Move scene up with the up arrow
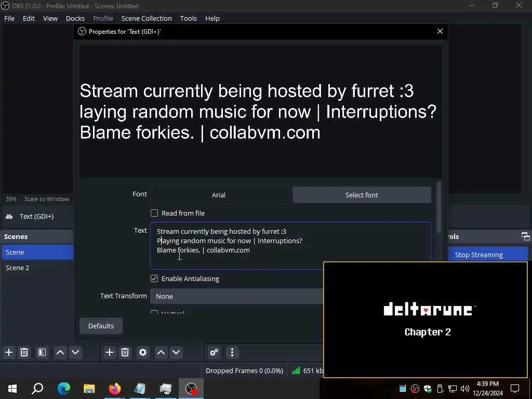This screenshot has width=532, height=399. click(x=60, y=352)
